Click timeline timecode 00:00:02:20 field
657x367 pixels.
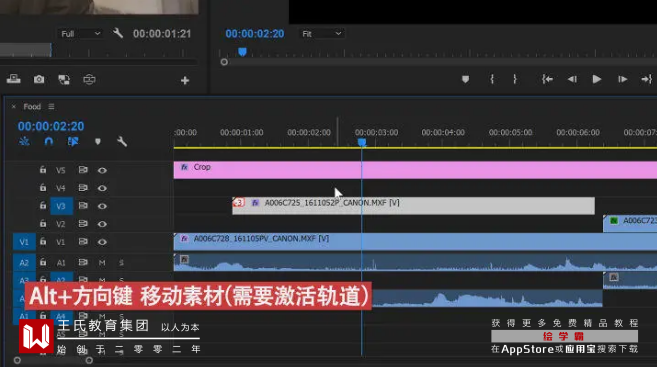(51, 126)
